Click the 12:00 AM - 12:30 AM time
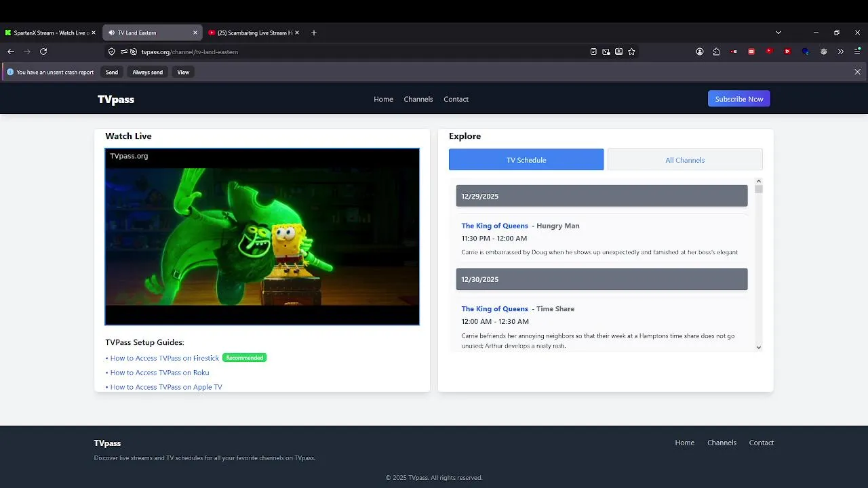Image resolution: width=868 pixels, height=488 pixels. click(x=495, y=322)
